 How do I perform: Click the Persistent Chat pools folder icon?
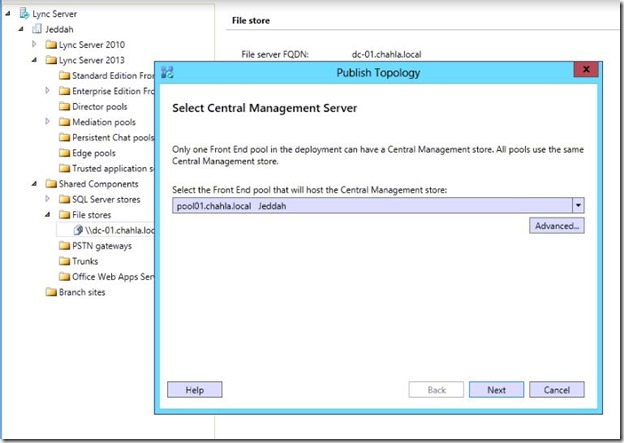(x=64, y=137)
